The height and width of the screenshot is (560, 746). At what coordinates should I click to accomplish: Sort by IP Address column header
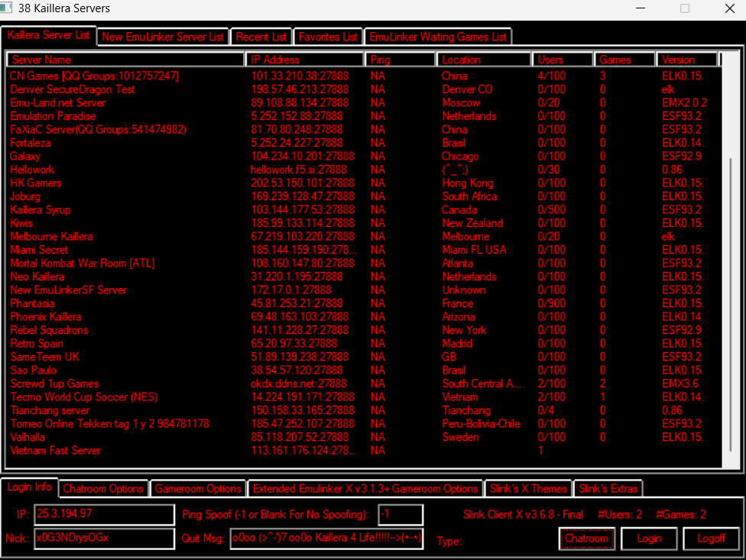pyautogui.click(x=305, y=60)
